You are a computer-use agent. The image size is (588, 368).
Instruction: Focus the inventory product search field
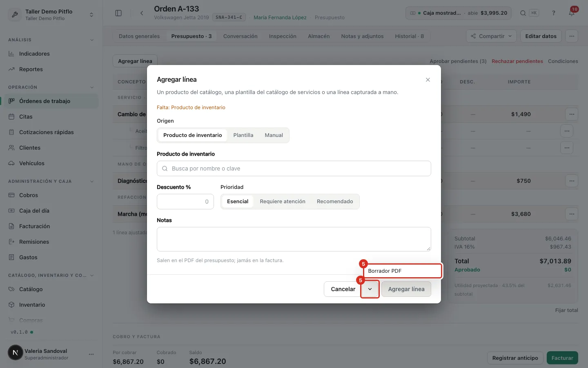294,168
